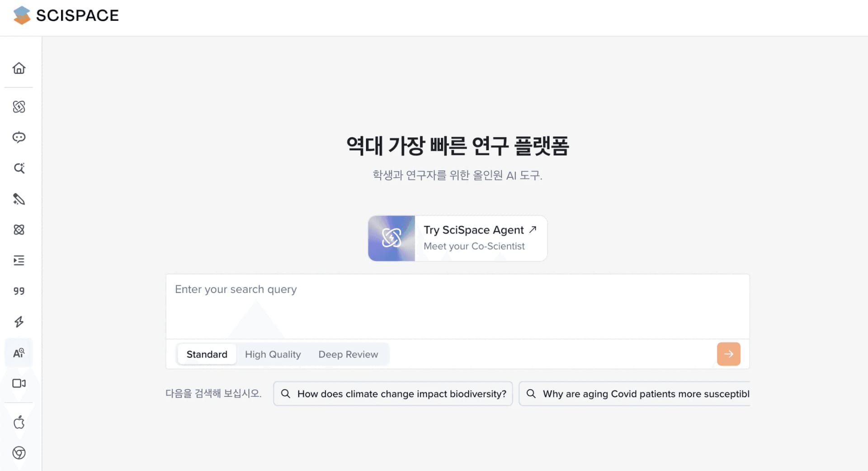
Task: Switch search mode to High Quality
Action: [273, 354]
